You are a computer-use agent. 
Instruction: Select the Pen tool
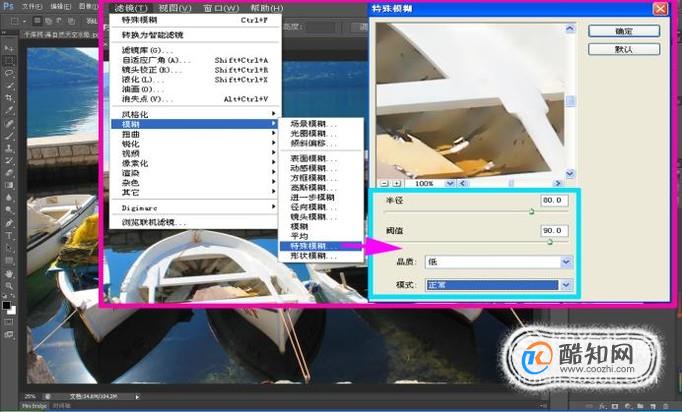(x=9, y=223)
